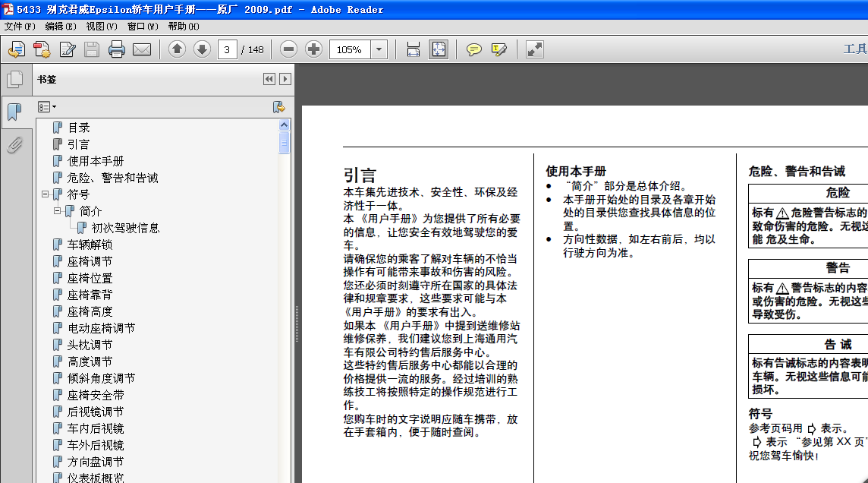Viewport: 868px width, 483px height.
Task: Click the page number field showing 3
Action: (x=228, y=49)
